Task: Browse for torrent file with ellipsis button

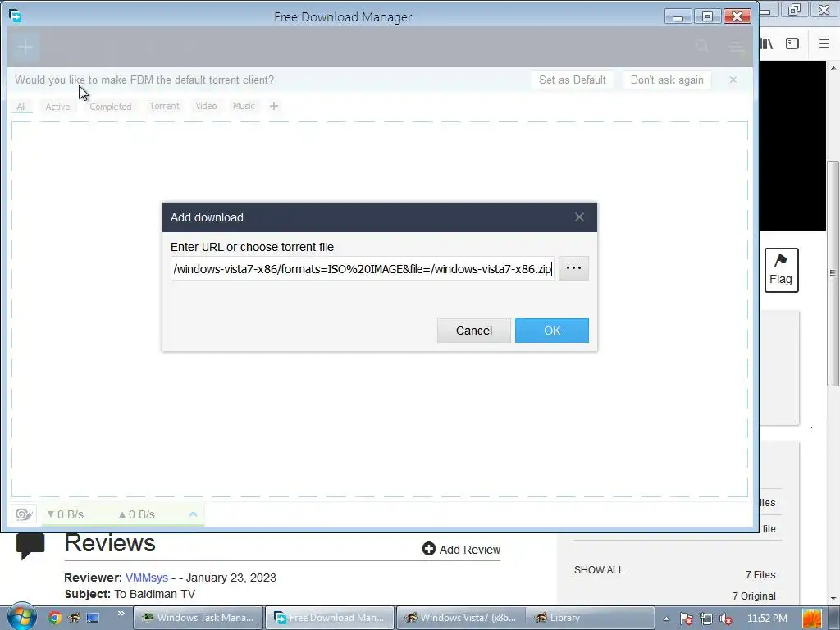Action: (x=573, y=268)
